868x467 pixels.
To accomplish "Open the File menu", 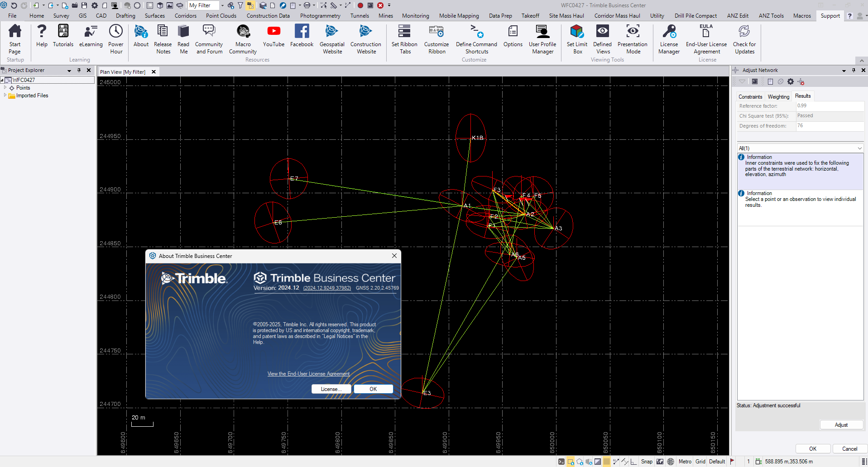I will [x=12, y=16].
